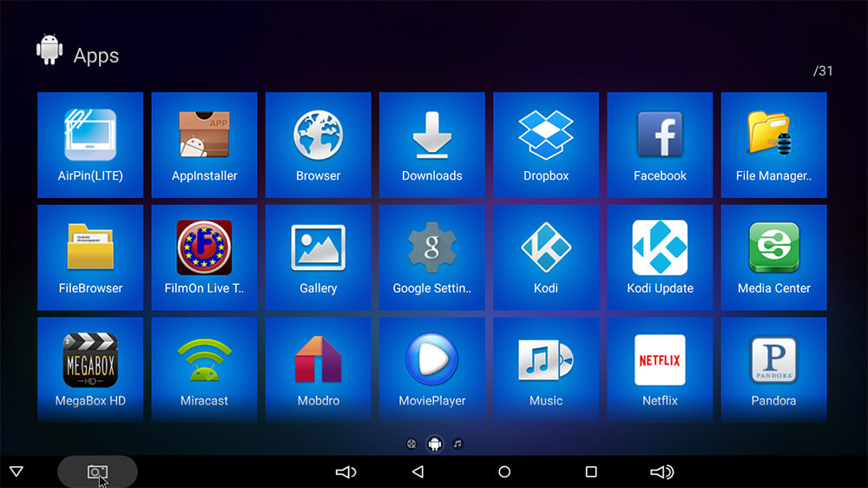Screen dimensions: 868x488
Task: Launch AppInstaller
Action: click(x=204, y=144)
